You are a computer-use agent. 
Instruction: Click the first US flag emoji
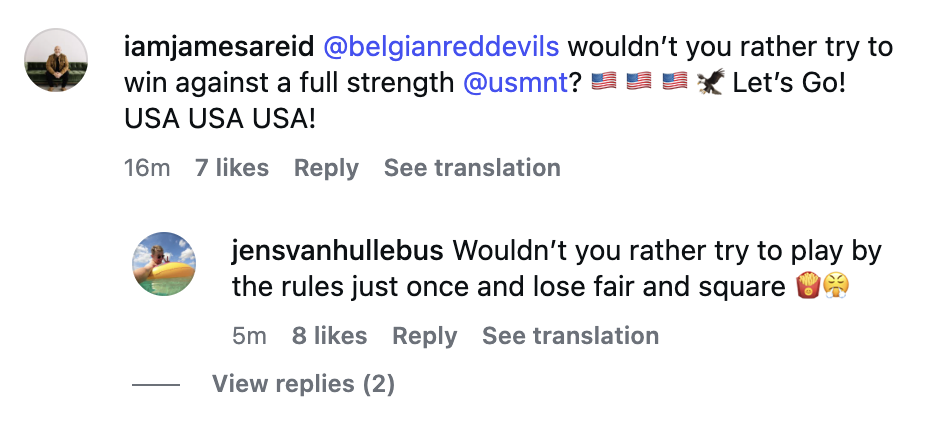click(604, 82)
